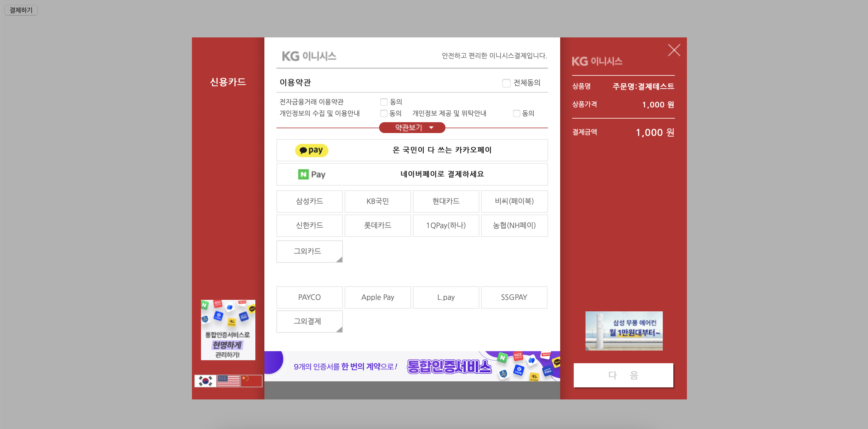Click the 다음 next button
This screenshot has width=868, height=429.
pos(623,375)
